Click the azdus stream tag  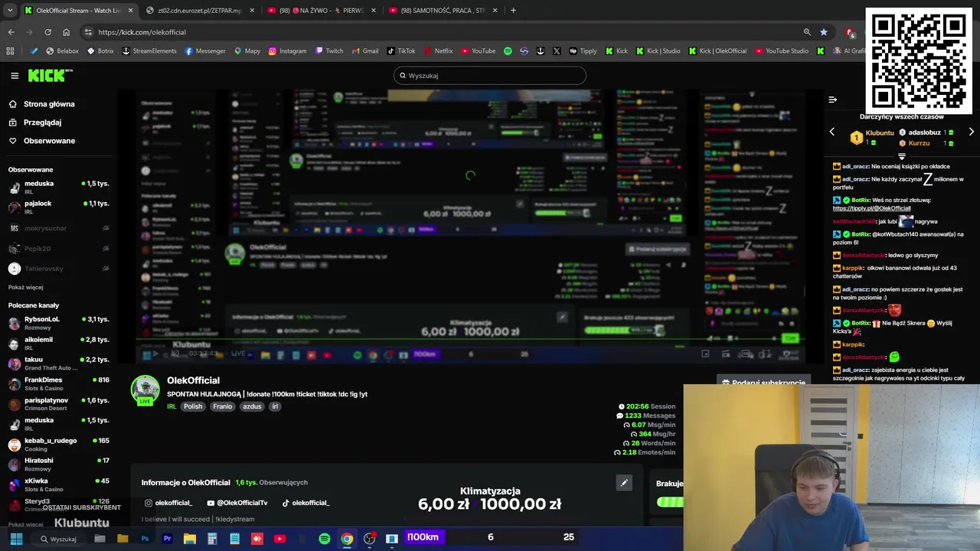[252, 406]
